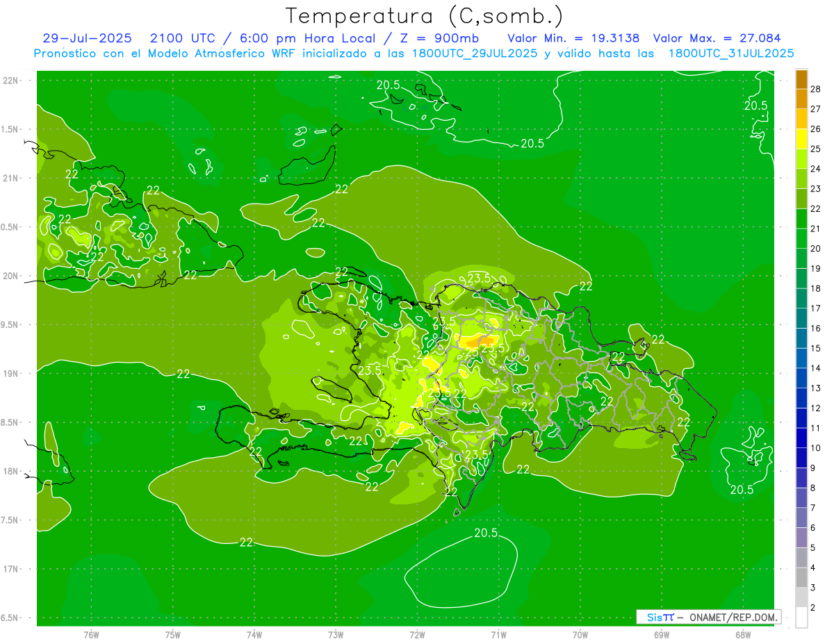Click the 69W longitude axis label
Image resolution: width=834 pixels, height=644 pixels.
(662, 635)
